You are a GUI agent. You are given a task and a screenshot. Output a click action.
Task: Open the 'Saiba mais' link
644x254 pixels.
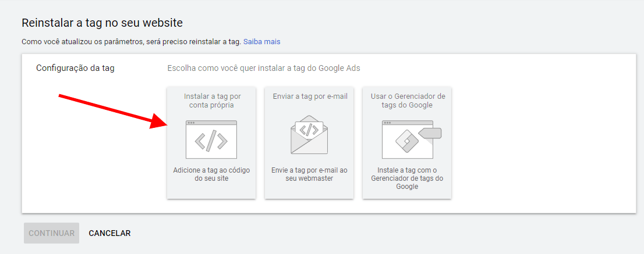coord(261,42)
